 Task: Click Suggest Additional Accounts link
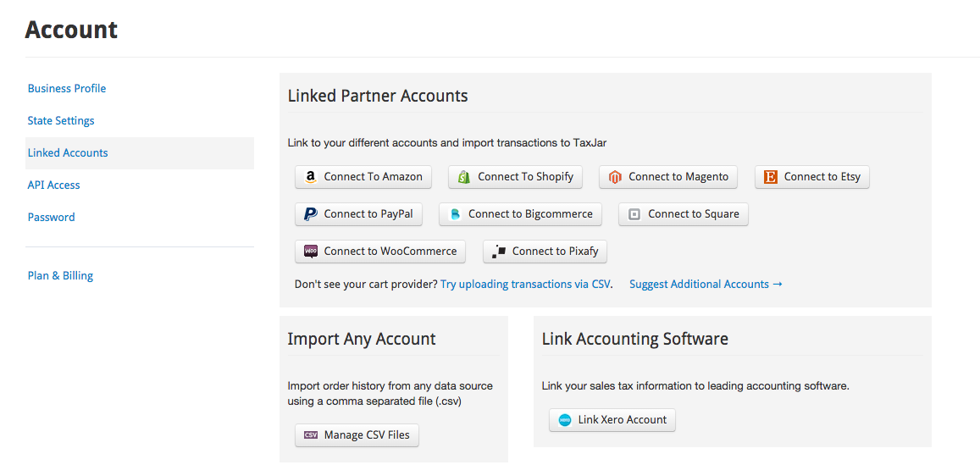click(706, 285)
